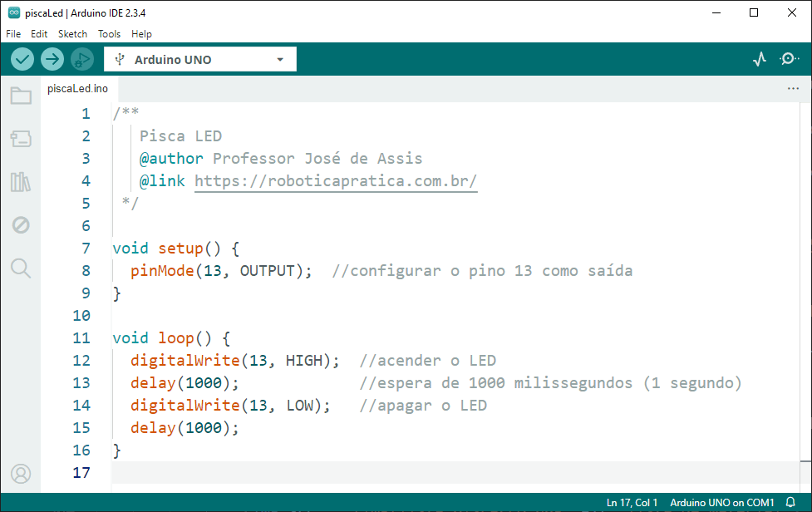Click the delay(1000) call on line 15
The width and height of the screenshot is (812, 512).
pos(185,427)
